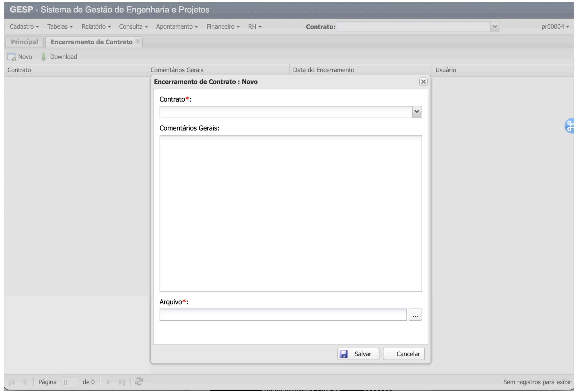Screen dimensions: 576x392
Task: Click the previous page arrow
Action: coord(25,382)
